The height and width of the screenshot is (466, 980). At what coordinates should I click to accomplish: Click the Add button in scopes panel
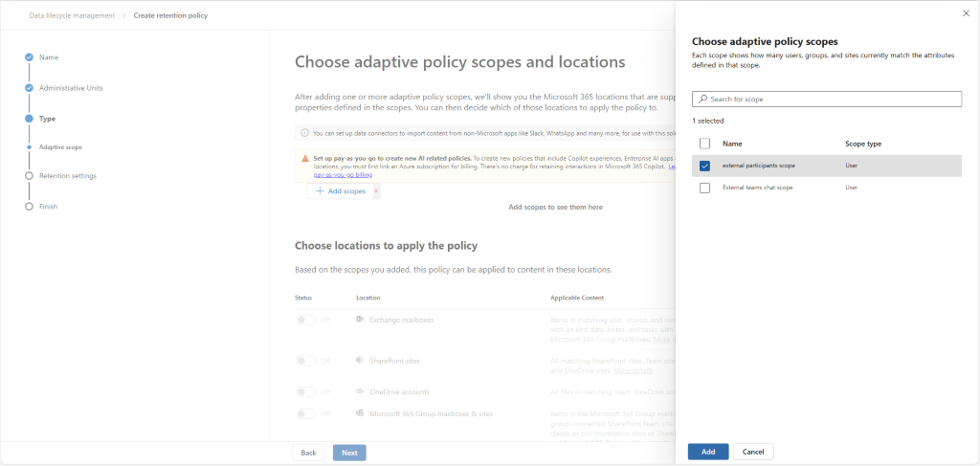pos(708,452)
